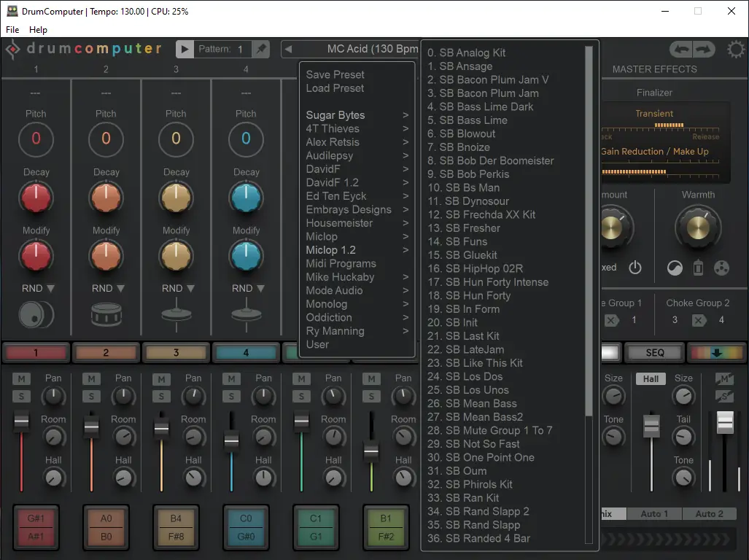Toggle the master effect power icon
The width and height of the screenshot is (749, 560).
point(634,268)
